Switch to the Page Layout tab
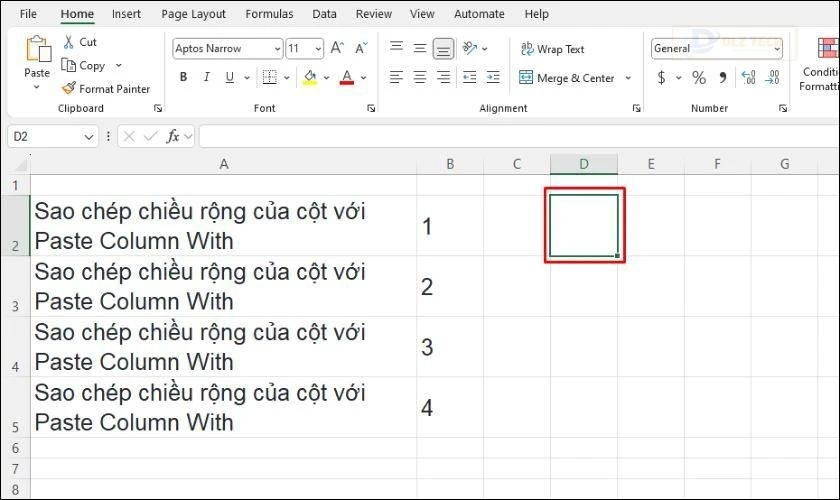 point(193,14)
